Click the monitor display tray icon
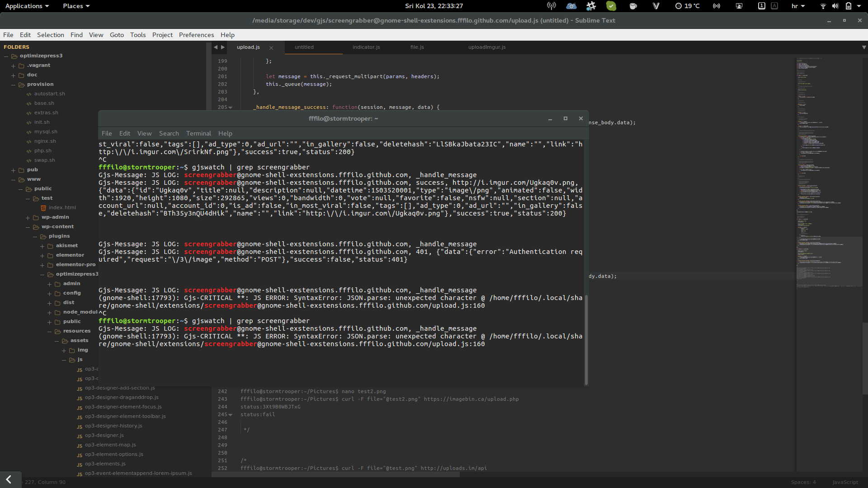The image size is (868, 488). pyautogui.click(x=739, y=6)
